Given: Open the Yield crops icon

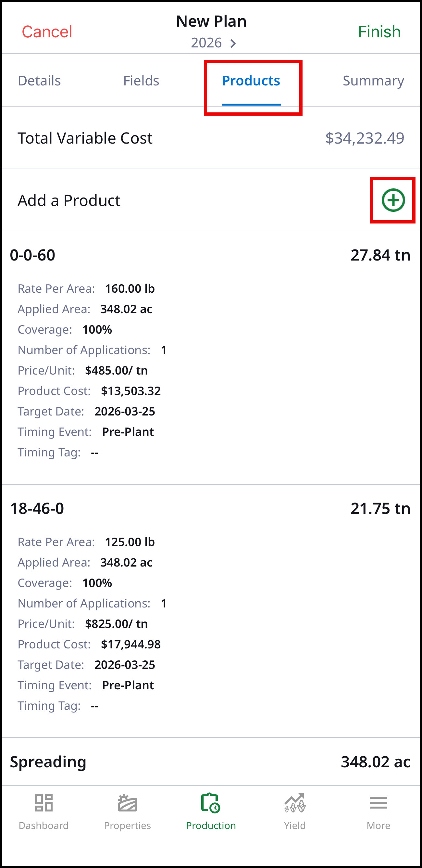Looking at the screenshot, I should [x=295, y=802].
